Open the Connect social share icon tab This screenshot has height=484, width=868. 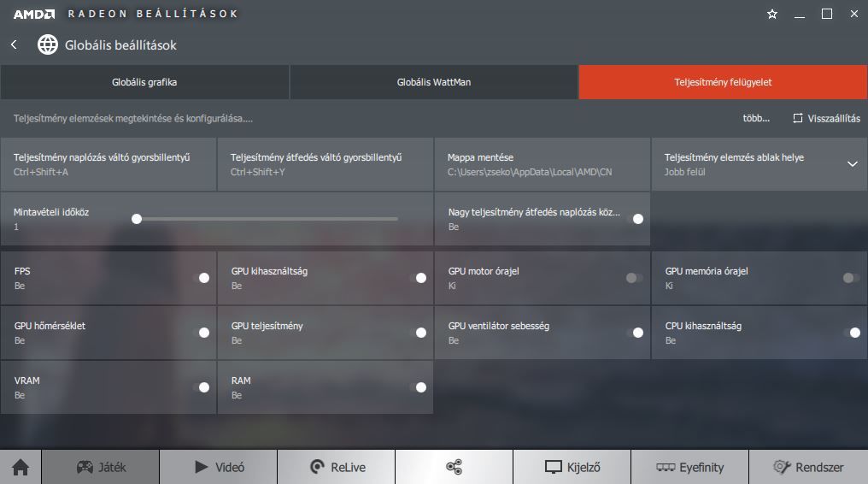454,468
